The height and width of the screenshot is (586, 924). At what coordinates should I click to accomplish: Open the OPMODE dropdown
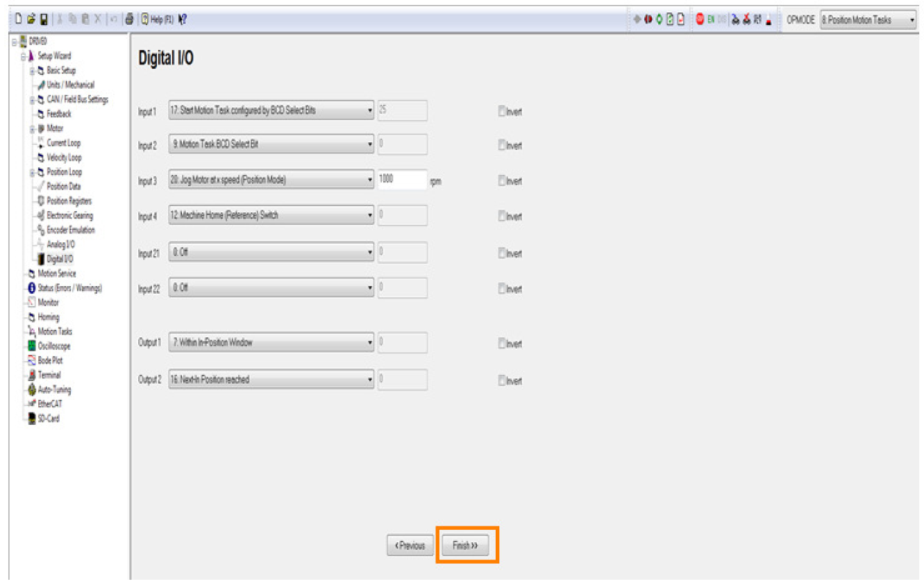click(x=868, y=20)
